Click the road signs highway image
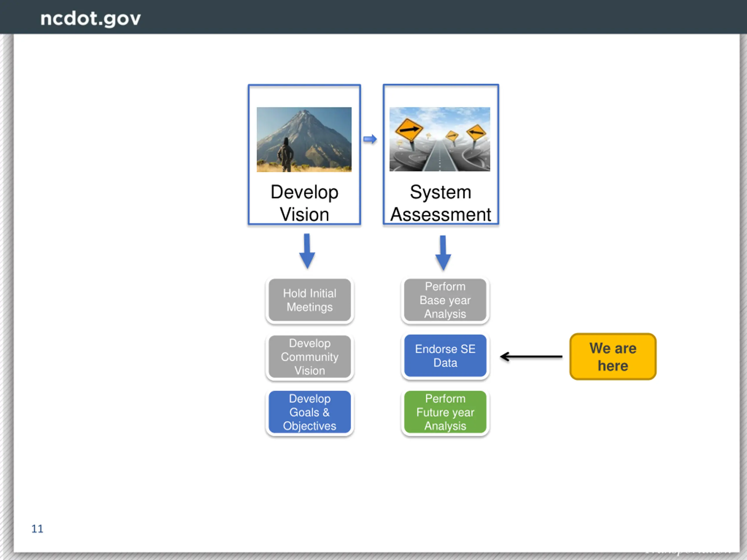747x560 pixels. (440, 139)
